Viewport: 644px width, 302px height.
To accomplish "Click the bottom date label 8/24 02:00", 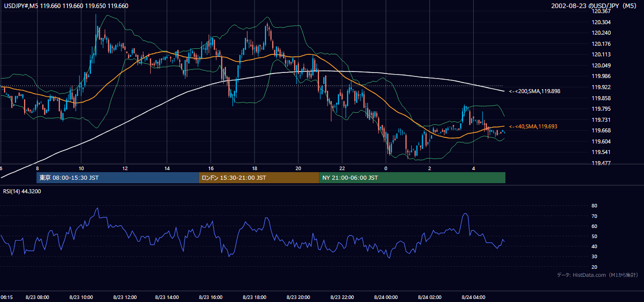I will pyautogui.click(x=429, y=297).
